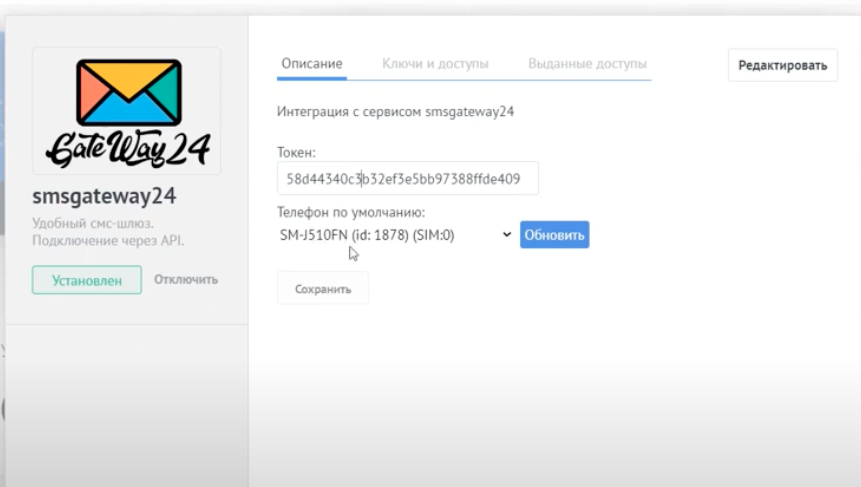The height and width of the screenshot is (487, 861).
Task: Click the Сохранить button
Action: click(x=323, y=289)
